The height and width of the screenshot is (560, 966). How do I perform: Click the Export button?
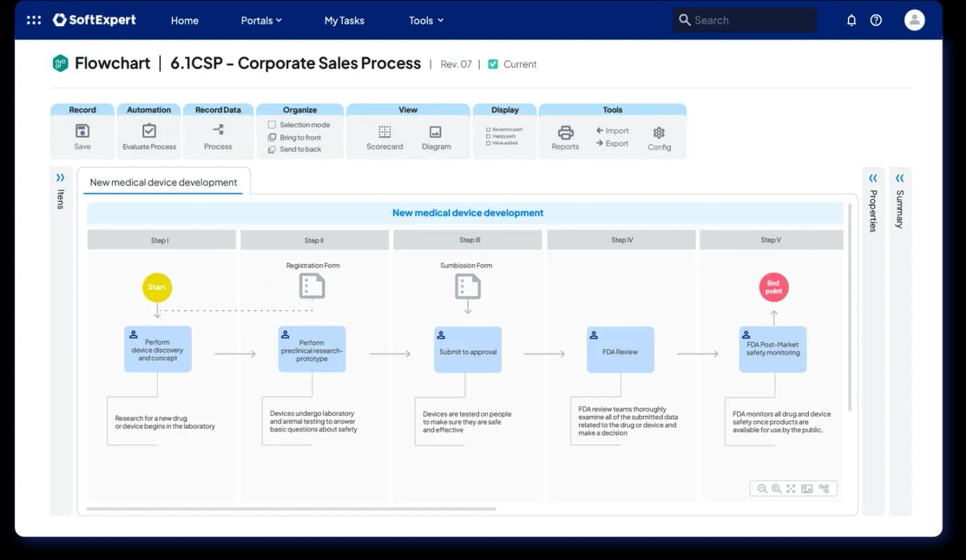pos(612,143)
